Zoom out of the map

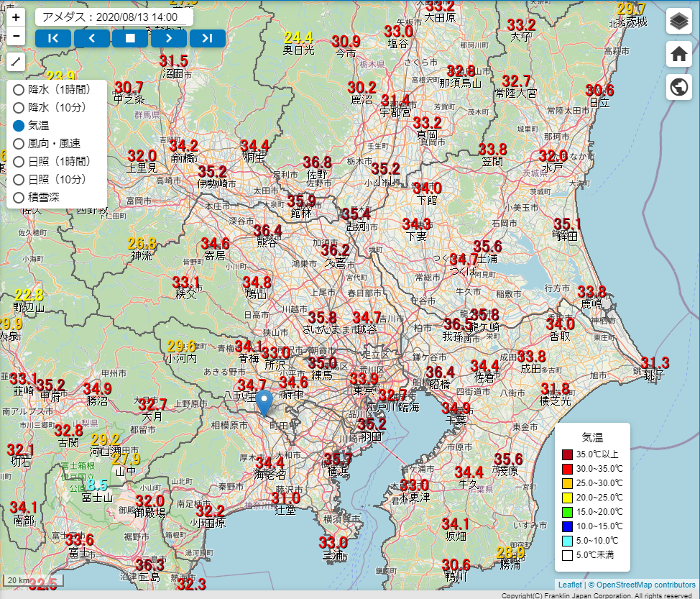click(x=17, y=35)
